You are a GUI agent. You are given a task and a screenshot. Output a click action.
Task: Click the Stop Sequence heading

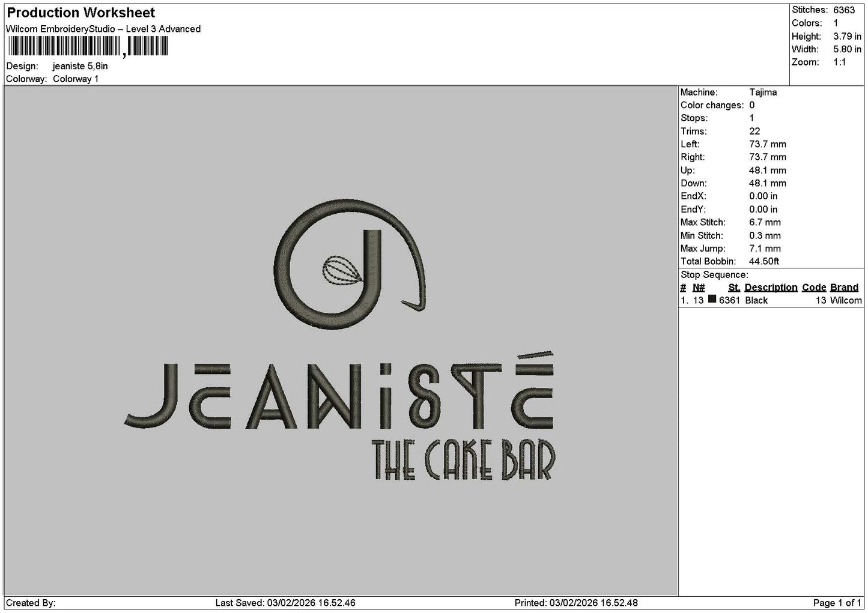[x=714, y=275]
